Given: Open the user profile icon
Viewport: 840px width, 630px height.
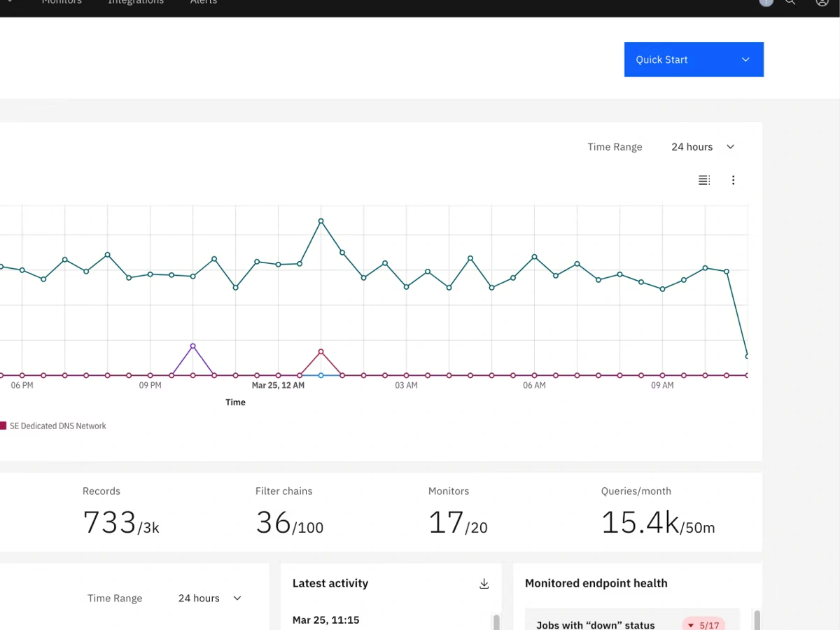Looking at the screenshot, I should click(x=822, y=2).
